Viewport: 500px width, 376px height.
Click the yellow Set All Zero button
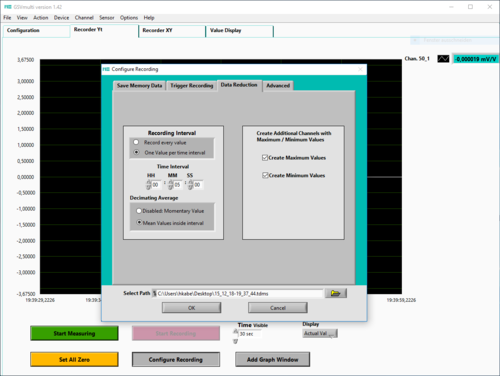click(74, 359)
